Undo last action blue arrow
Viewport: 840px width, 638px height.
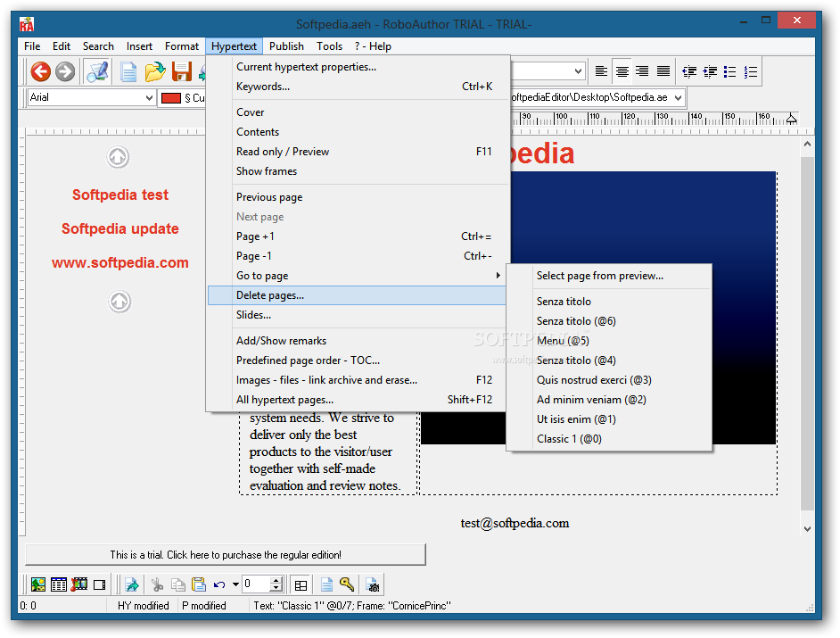219,584
